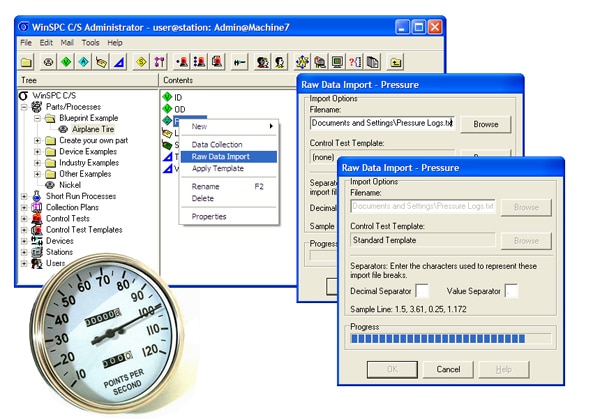Click the enabled Browse button beside Filename
600x419 pixels.
click(x=485, y=125)
